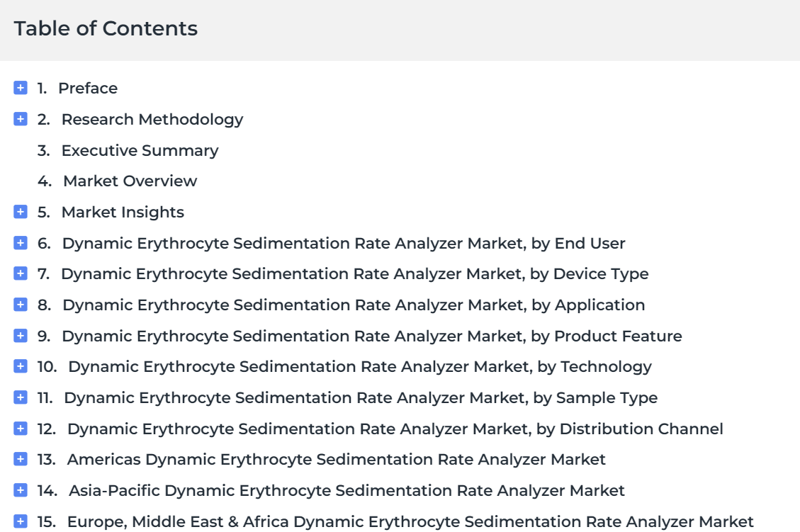The image size is (800, 532).
Task: Select the Executive Summary entry
Action: 140,150
